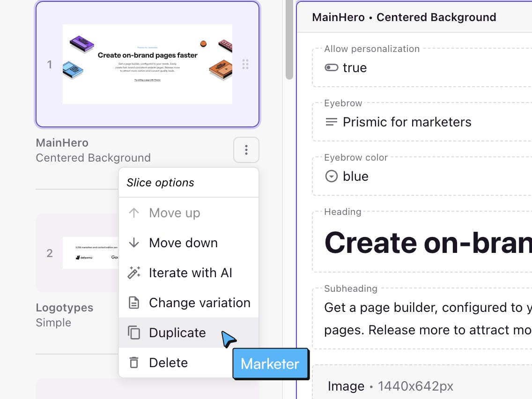The width and height of the screenshot is (532, 399).
Task: Click the Marketer collaborator label
Action: click(x=270, y=364)
